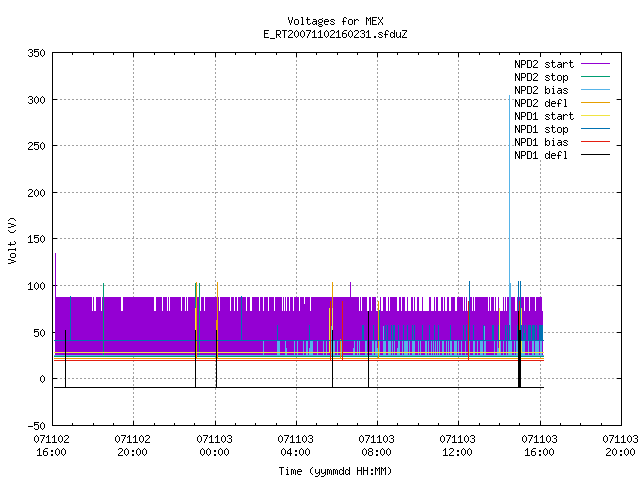
Task: Click the y-axis tick label -50
Action: click(x=36, y=426)
